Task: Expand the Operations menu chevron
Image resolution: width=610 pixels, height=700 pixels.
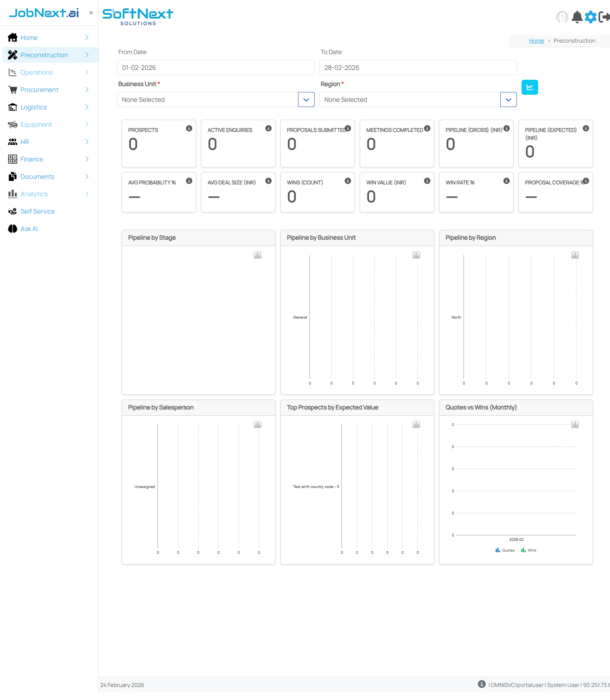Action: (87, 72)
